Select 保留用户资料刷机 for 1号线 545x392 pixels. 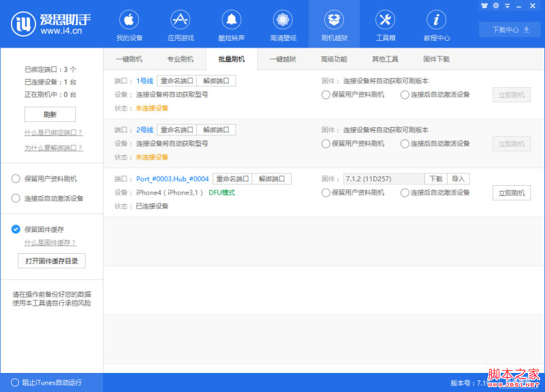coord(326,95)
